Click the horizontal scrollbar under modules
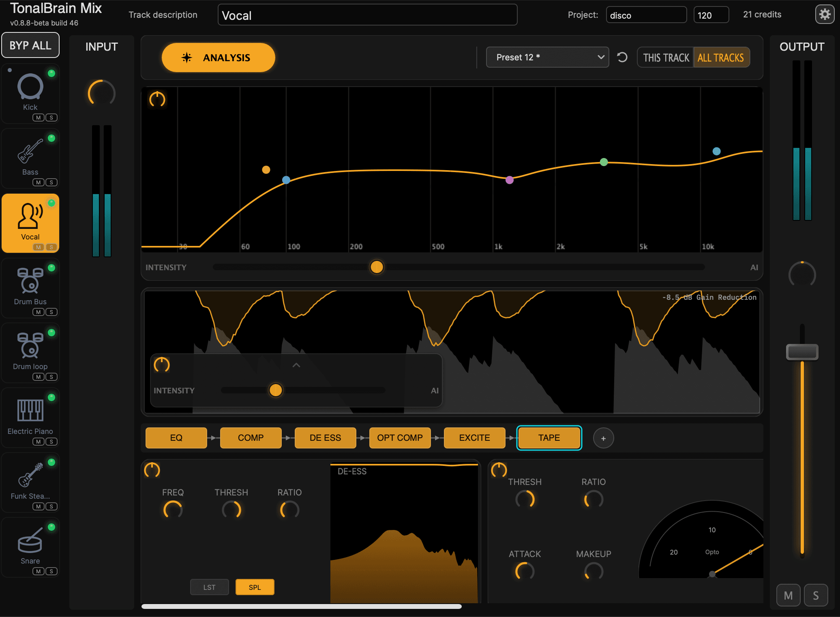Image resolution: width=840 pixels, height=617 pixels. click(301, 606)
